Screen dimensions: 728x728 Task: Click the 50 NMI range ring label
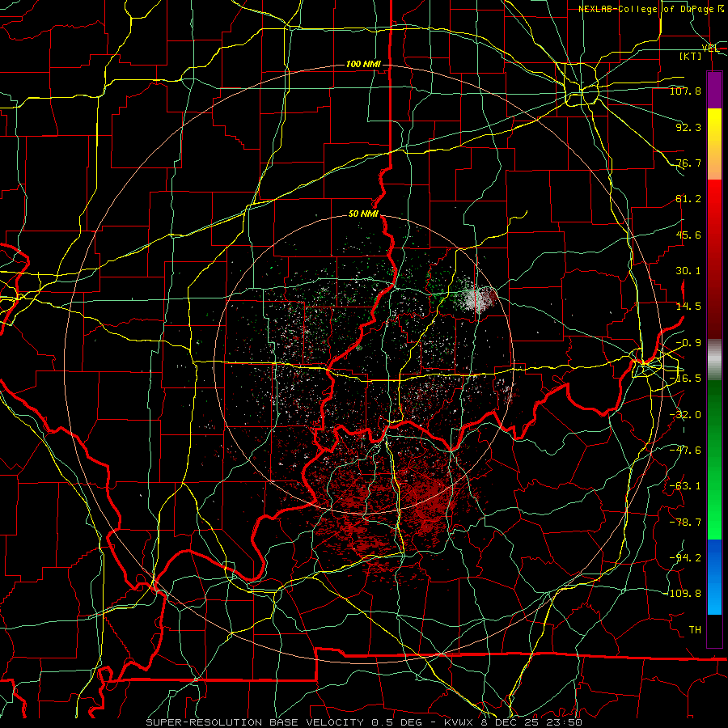(363, 214)
